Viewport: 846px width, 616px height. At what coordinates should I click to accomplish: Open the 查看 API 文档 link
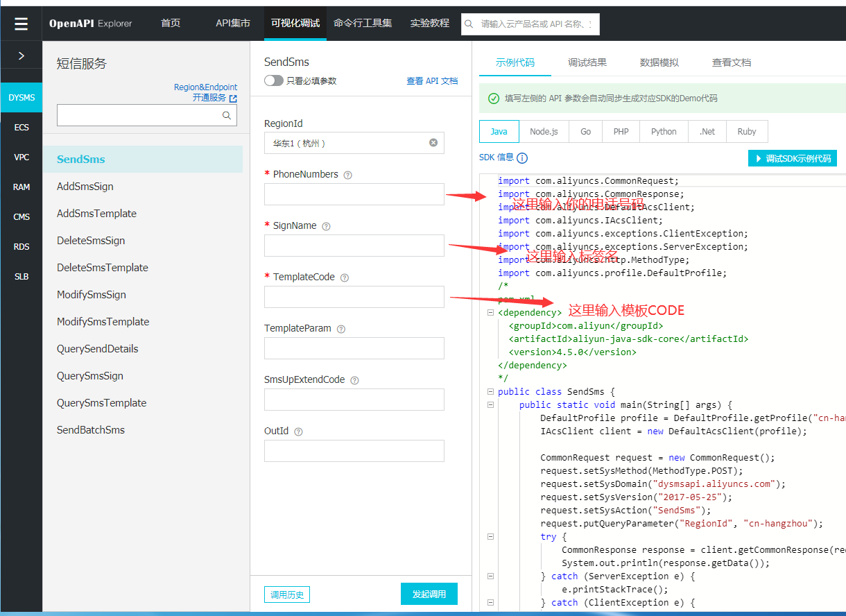(432, 81)
